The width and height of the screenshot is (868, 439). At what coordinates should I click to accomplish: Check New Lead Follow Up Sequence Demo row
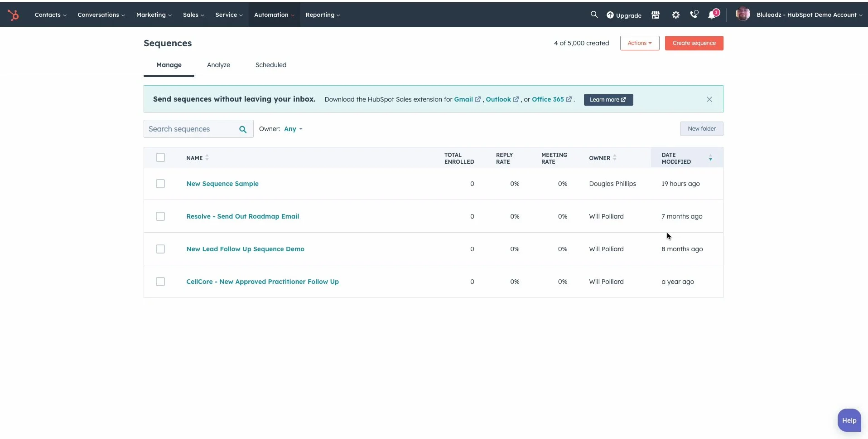tap(160, 249)
